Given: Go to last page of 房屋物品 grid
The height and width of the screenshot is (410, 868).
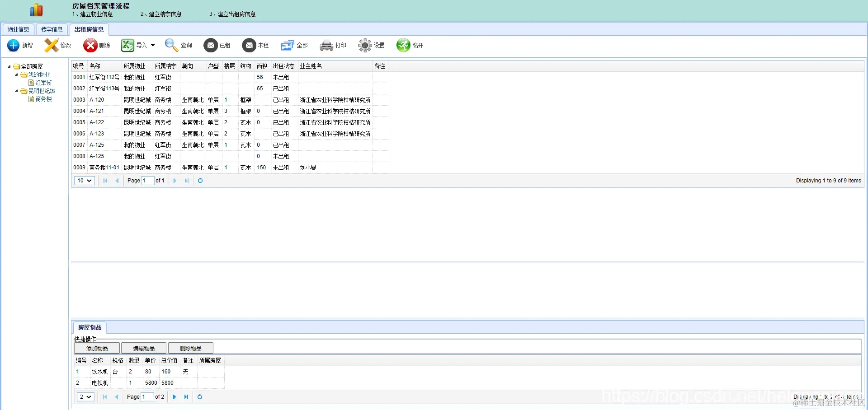Looking at the screenshot, I should (x=186, y=397).
